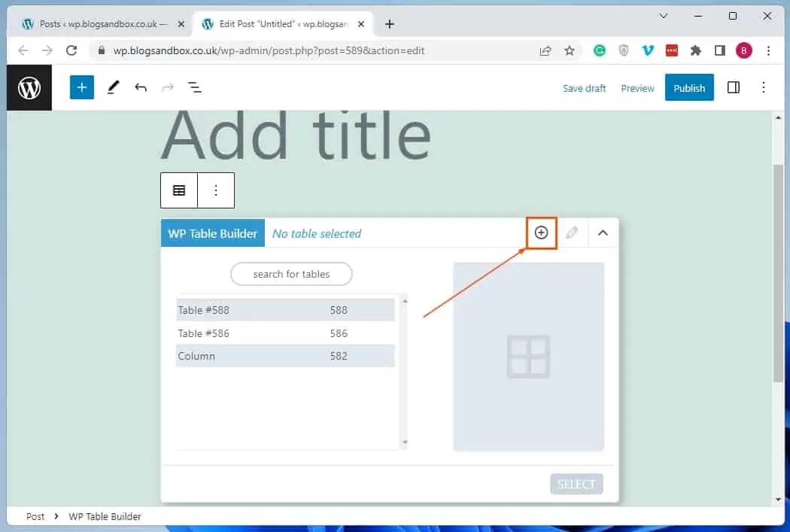Open the block options three-dot menu

[216, 190]
